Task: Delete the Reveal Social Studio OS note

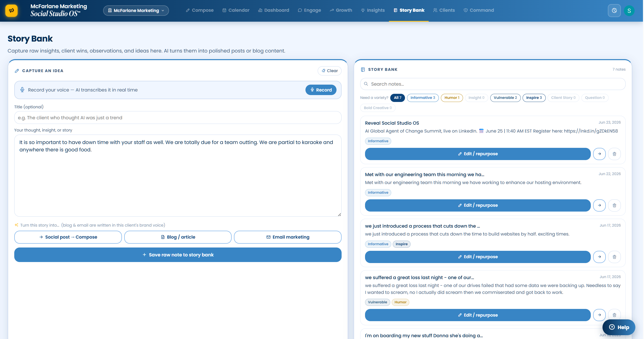Action: coord(614,154)
